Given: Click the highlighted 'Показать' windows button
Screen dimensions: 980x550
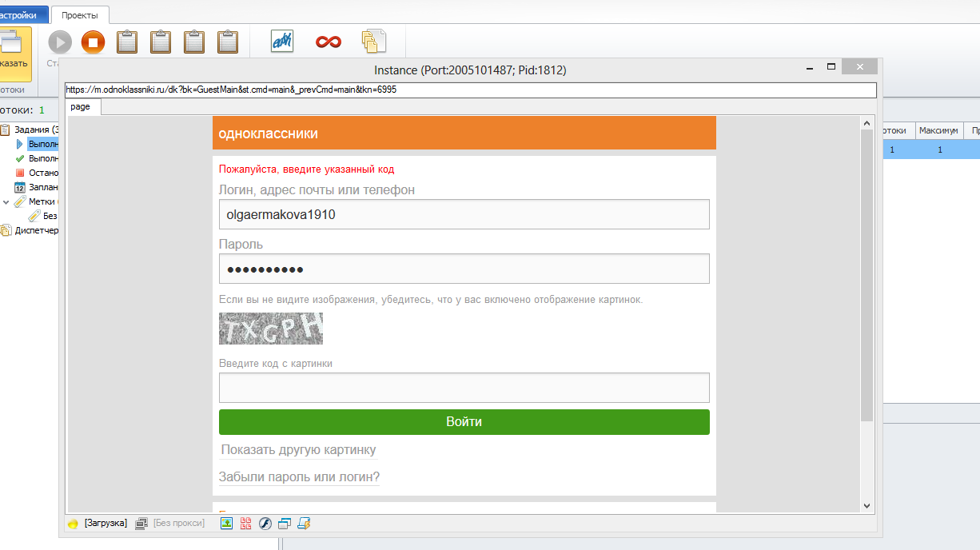Looking at the screenshot, I should point(14,54).
